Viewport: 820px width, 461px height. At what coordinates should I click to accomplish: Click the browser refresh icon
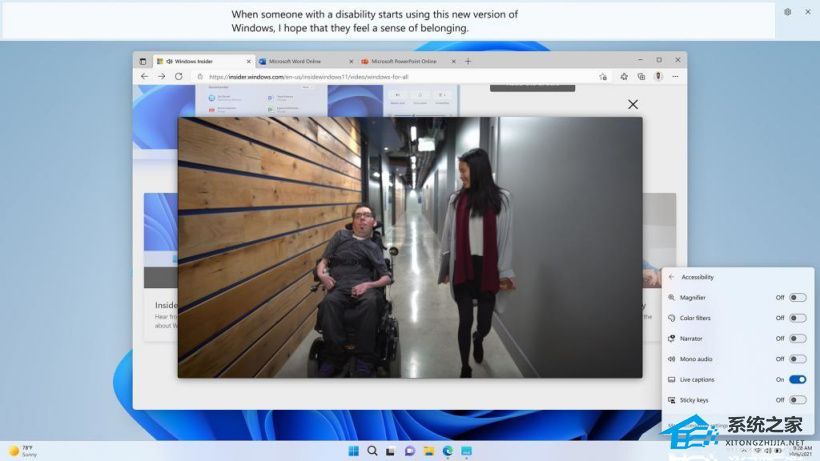point(179,76)
